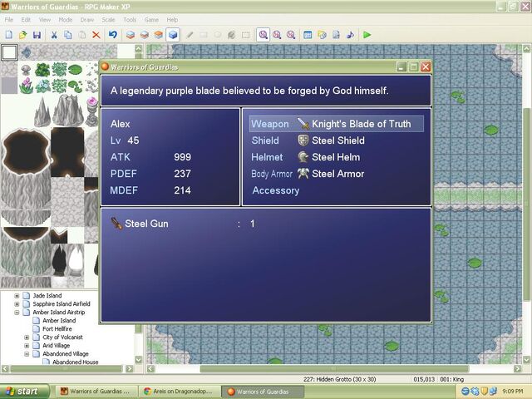Screen dimensions: 532x399
Task: Undo the last action with the blue arrow
Action: tap(113, 35)
